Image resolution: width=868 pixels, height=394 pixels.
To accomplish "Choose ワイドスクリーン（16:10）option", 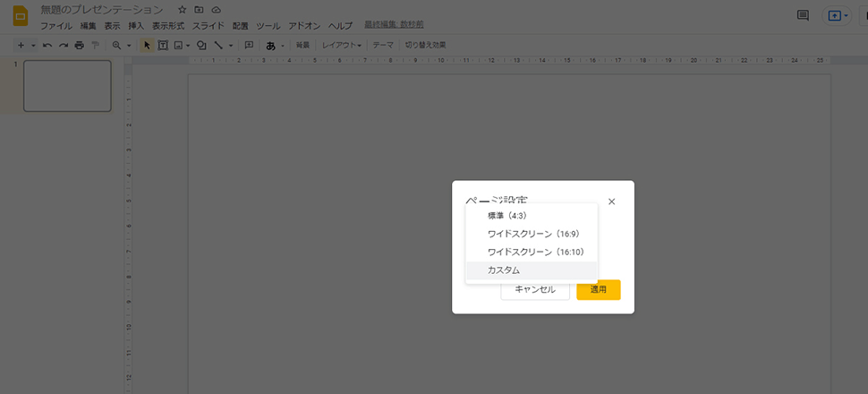I will point(532,253).
